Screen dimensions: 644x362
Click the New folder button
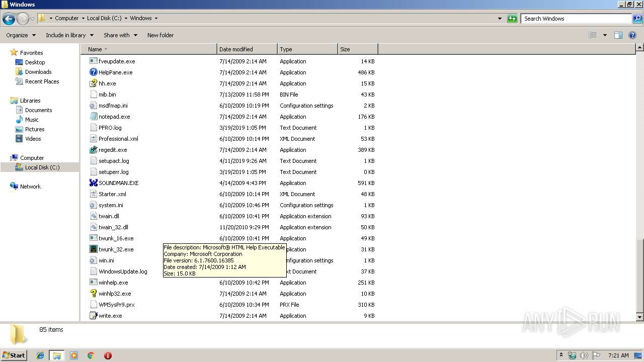click(160, 35)
